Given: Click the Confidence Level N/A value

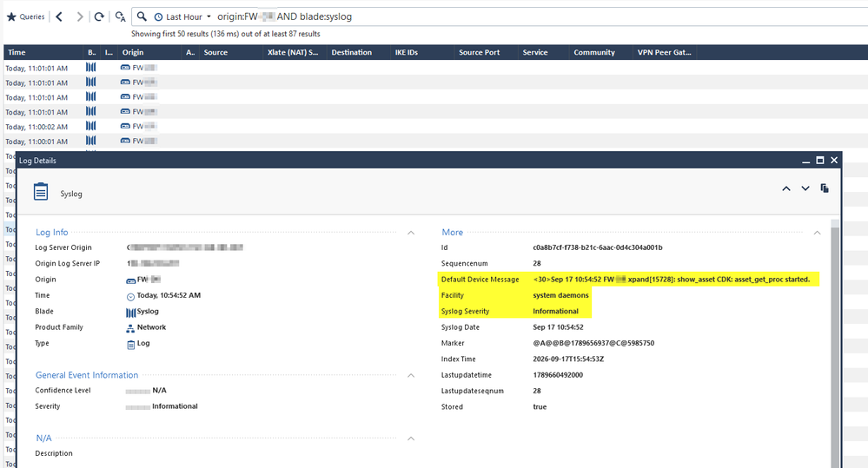Looking at the screenshot, I should click(159, 390).
